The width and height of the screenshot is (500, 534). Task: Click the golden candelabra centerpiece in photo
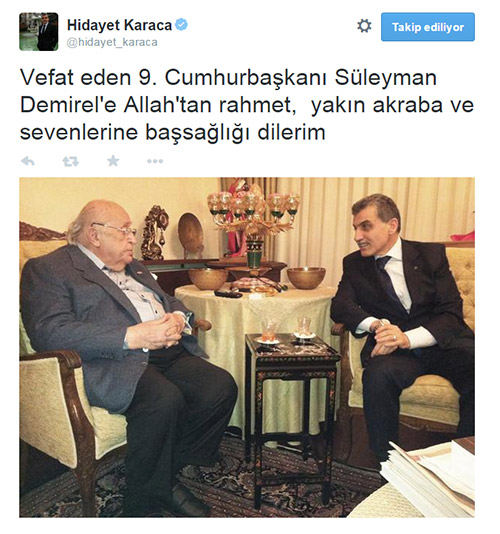click(253, 223)
